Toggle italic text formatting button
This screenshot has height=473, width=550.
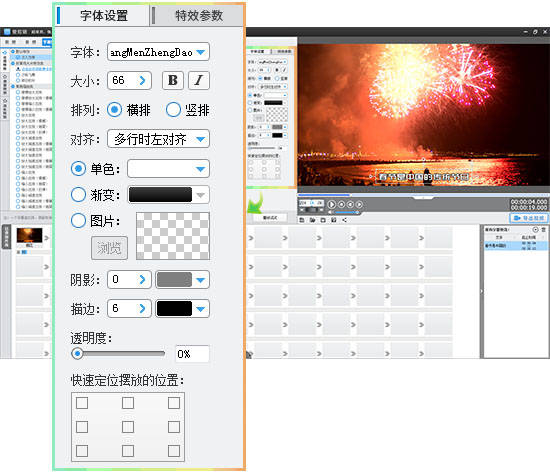click(x=199, y=80)
